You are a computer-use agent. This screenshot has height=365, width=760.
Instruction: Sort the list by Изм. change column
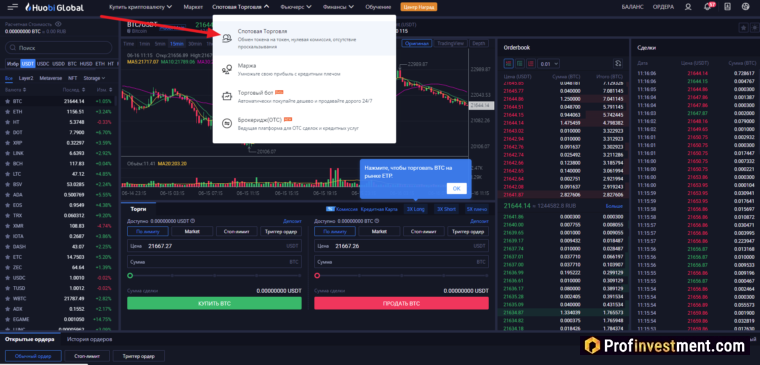click(x=105, y=90)
